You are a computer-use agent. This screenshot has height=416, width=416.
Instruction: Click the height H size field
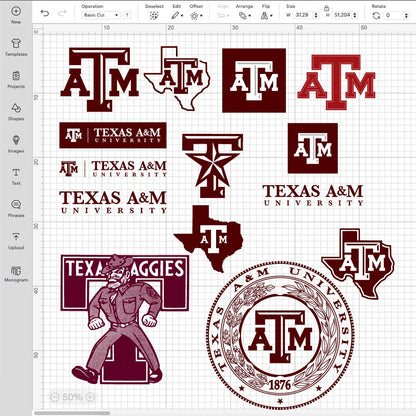(342, 15)
